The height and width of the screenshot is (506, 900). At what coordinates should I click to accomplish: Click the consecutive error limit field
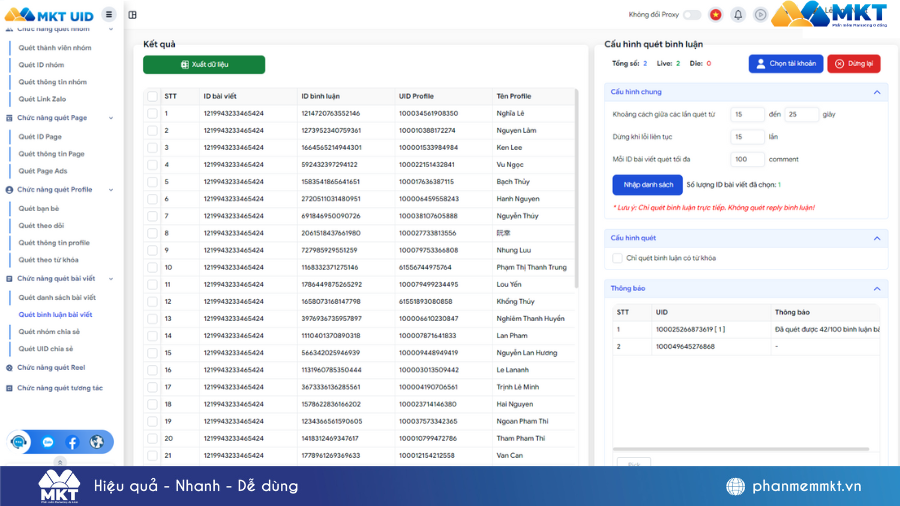point(747,137)
